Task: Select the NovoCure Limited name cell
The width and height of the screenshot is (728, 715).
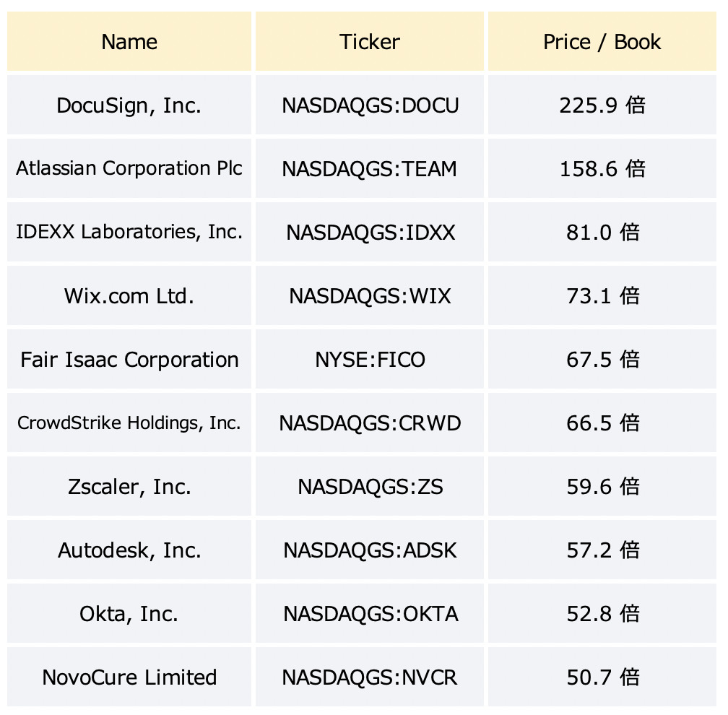Action: tap(129, 677)
